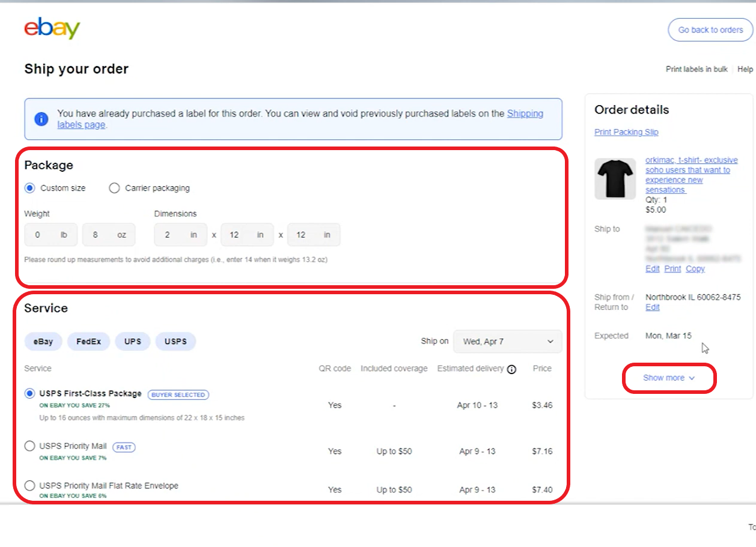Filter services by FedEx carrier
This screenshot has height=547, width=756.
coord(88,342)
